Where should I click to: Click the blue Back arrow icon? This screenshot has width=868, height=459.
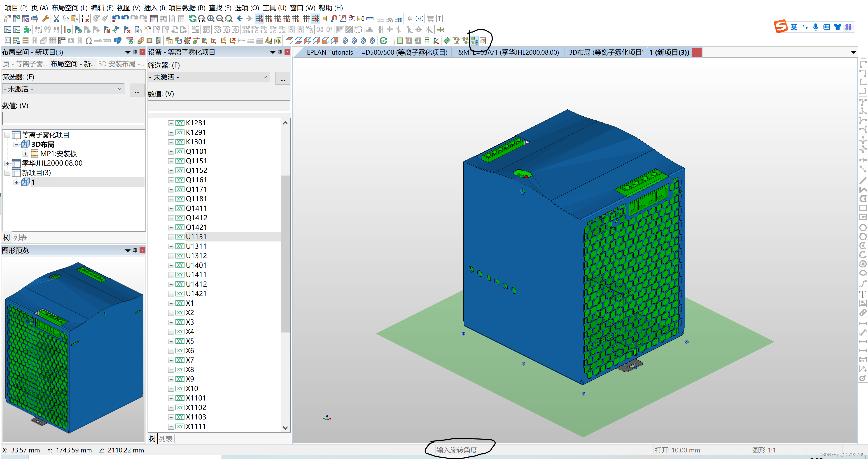[x=240, y=19]
